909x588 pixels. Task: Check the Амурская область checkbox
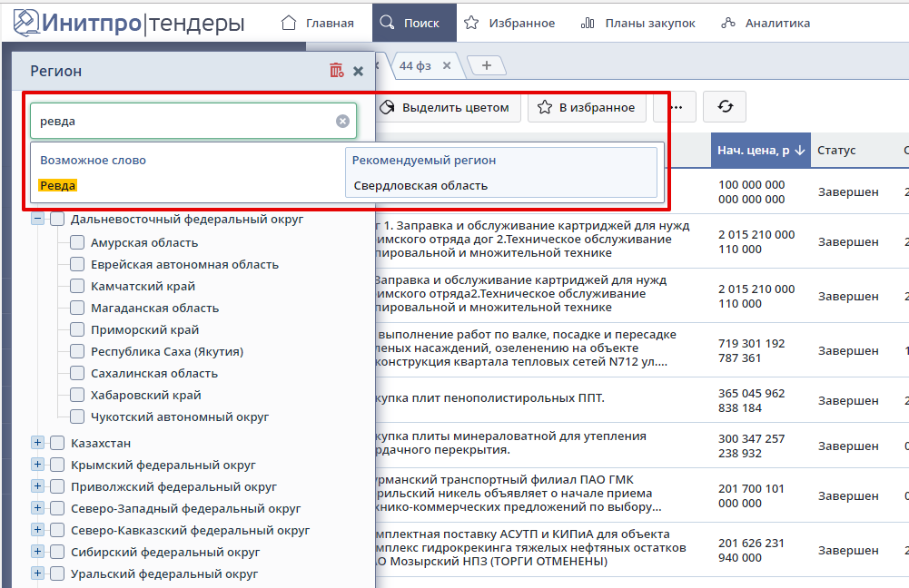77,242
